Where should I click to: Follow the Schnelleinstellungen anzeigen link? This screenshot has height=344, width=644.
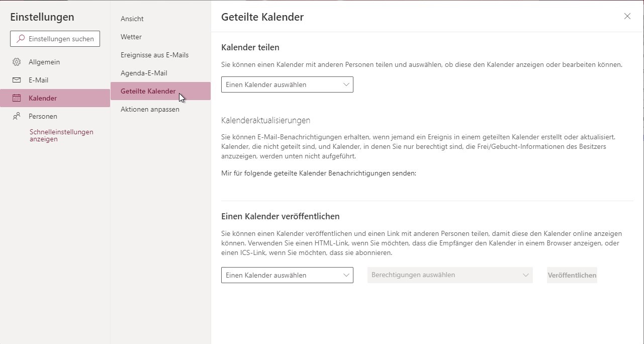pos(61,135)
